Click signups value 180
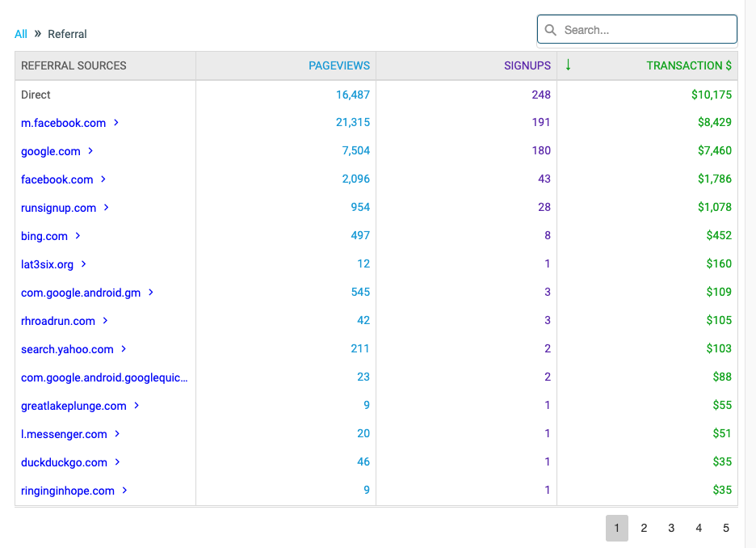Viewport: 756px width, 548px height. point(541,150)
